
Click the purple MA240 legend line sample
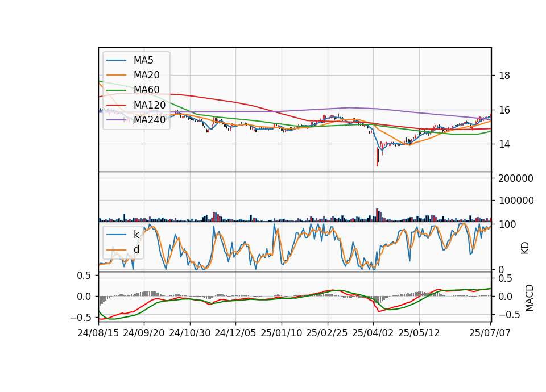pyautogui.click(x=116, y=120)
